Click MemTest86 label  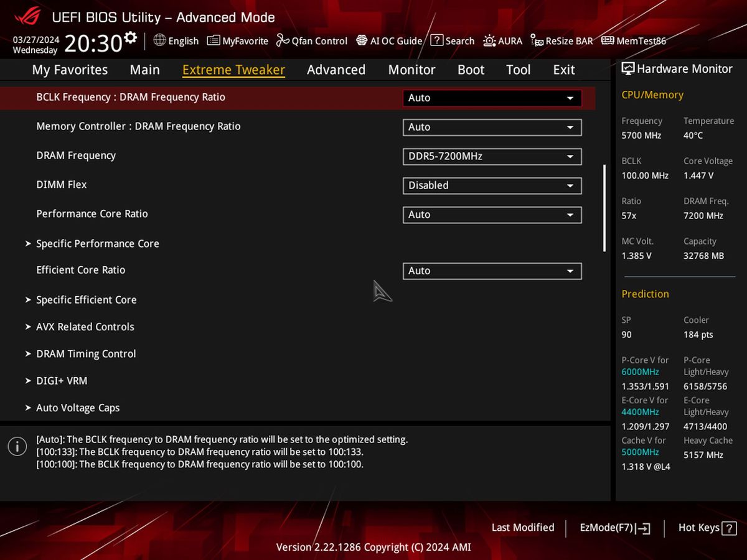641,41
